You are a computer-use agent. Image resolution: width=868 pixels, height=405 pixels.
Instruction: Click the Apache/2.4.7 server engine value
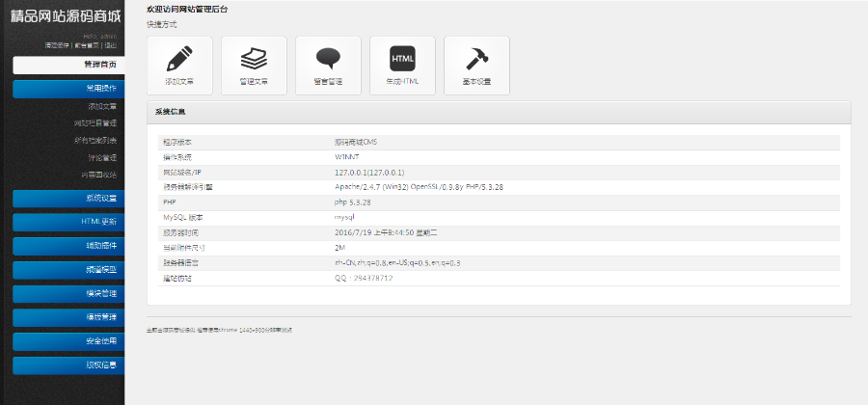(x=420, y=188)
